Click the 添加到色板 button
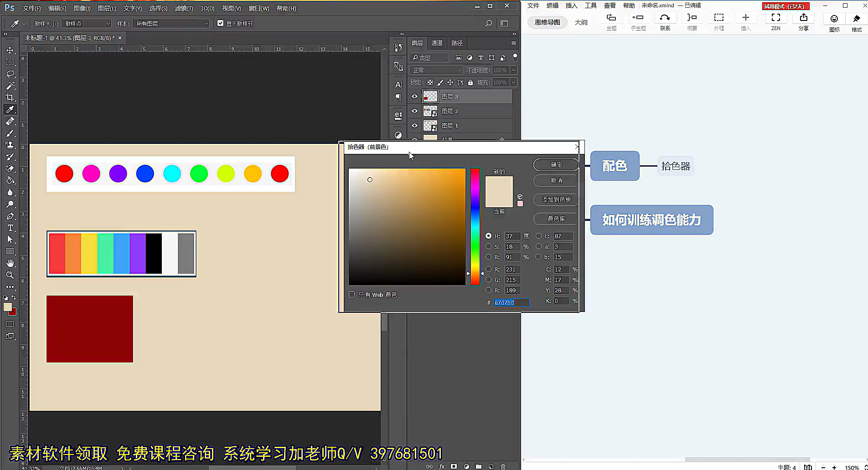 tap(556, 199)
